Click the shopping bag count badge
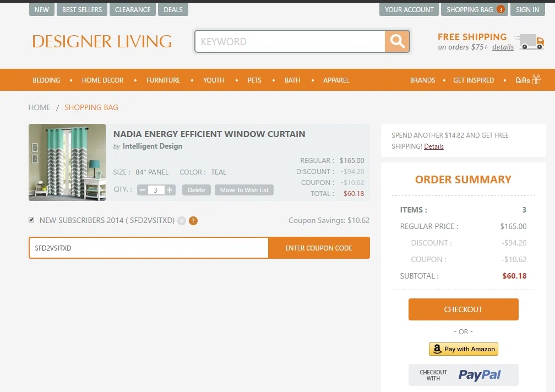Viewport: 555px width, 392px height. (500, 9)
